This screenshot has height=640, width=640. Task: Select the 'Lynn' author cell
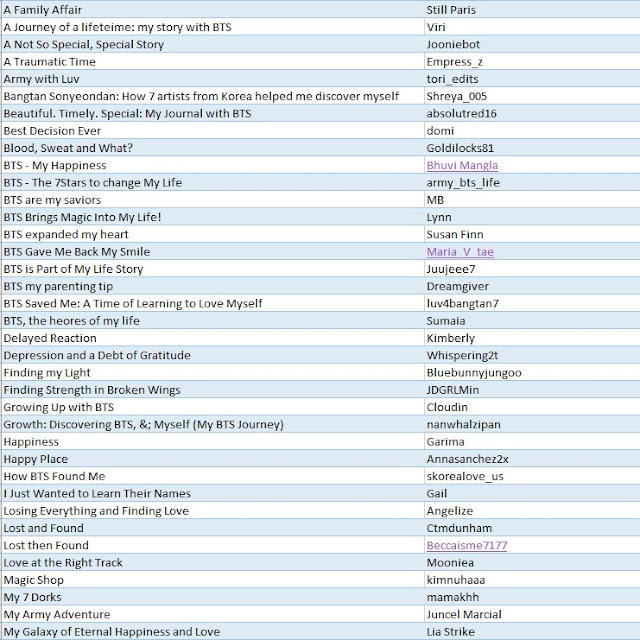[532, 217]
